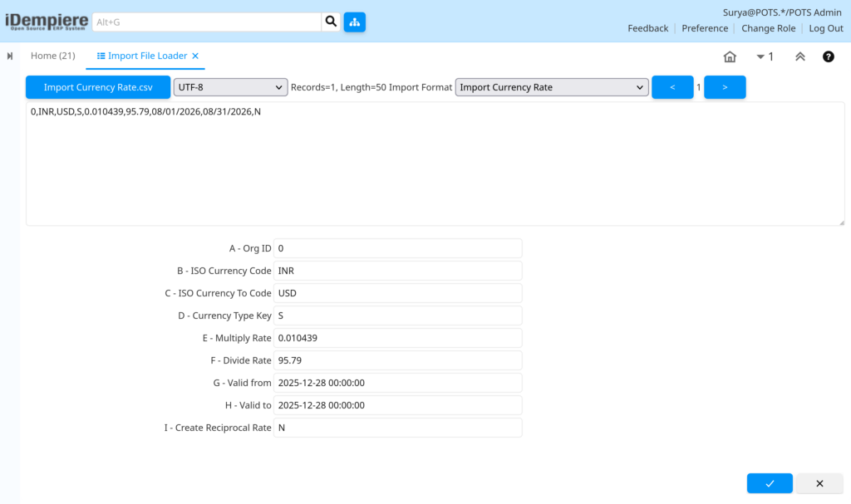Open the Import Currency Rate format dropdown
The height and width of the screenshot is (504, 851).
tap(552, 87)
